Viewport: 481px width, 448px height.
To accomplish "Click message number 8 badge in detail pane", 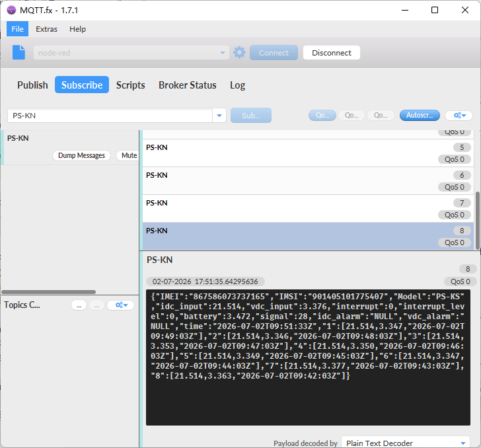I will [x=468, y=269].
